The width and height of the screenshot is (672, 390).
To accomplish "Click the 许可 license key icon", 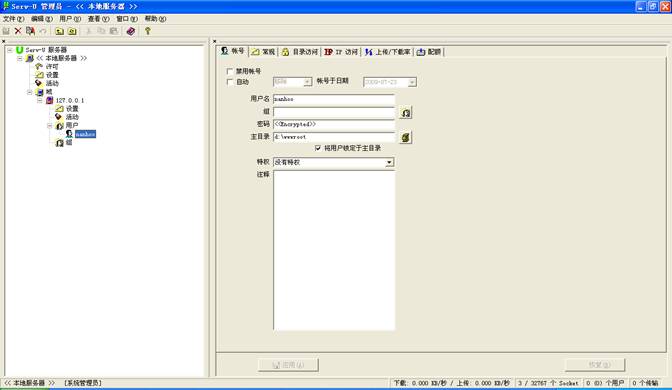I will [x=39, y=66].
